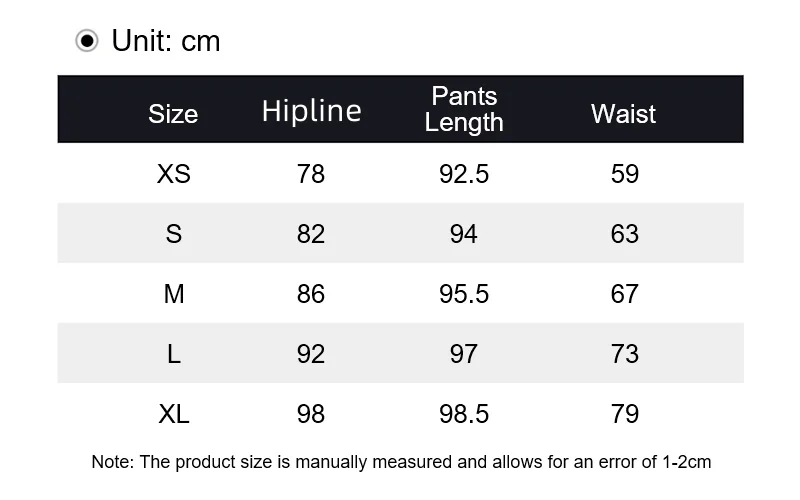
Task: Click the XL pants length value 98.5
Action: [464, 414]
